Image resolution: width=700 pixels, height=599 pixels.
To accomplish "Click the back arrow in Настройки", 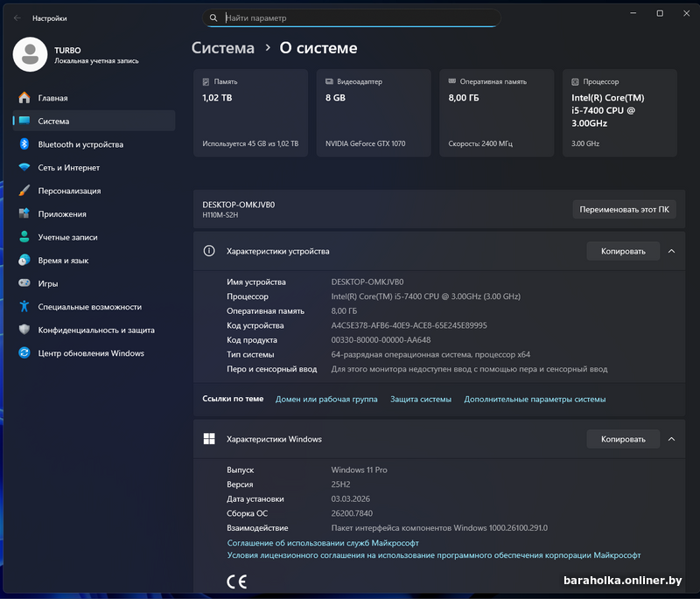I will tap(17, 17).
